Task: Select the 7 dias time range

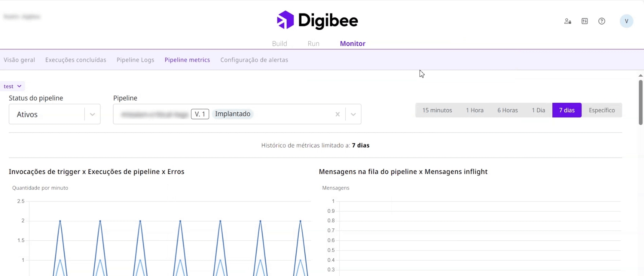Action: (x=567, y=110)
